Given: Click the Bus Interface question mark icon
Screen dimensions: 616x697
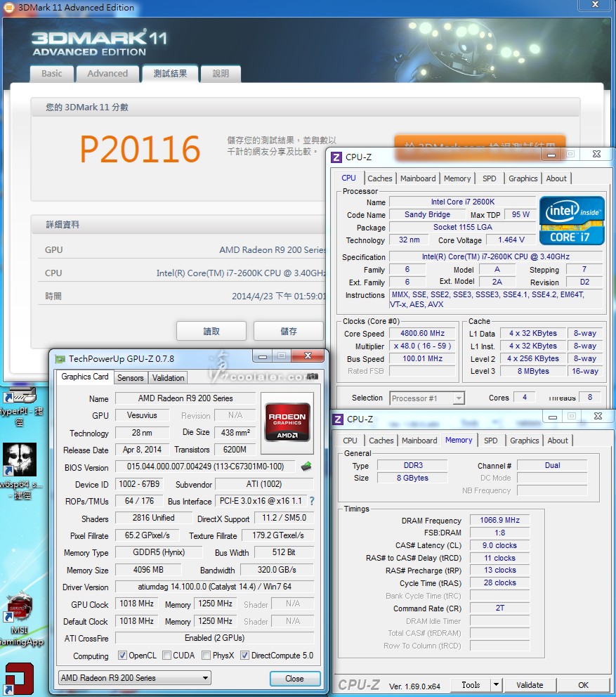Looking at the screenshot, I should click(x=312, y=501).
